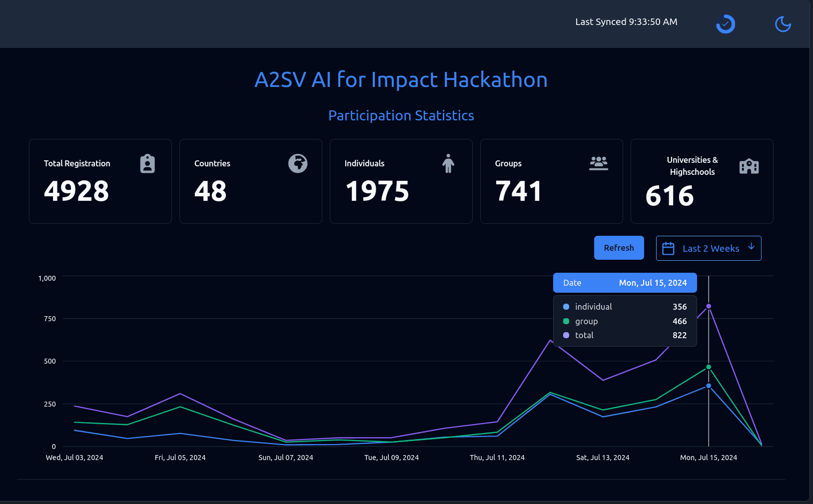813x504 pixels.
Task: Click the Total Registration clipboard badge icon
Action: click(x=147, y=164)
